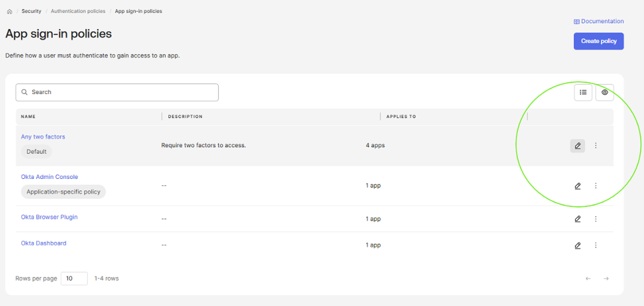Click the APPLIES TO column header
The image size is (644, 306).
401,116
